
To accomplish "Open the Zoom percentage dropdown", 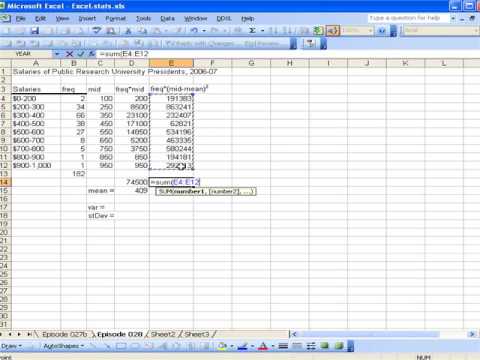I will coord(370,31).
